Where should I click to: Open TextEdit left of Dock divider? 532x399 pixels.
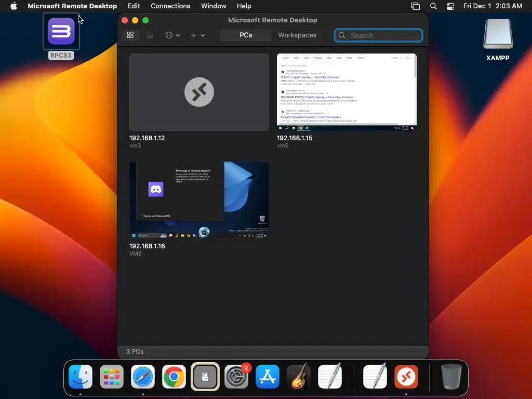pyautogui.click(x=330, y=376)
